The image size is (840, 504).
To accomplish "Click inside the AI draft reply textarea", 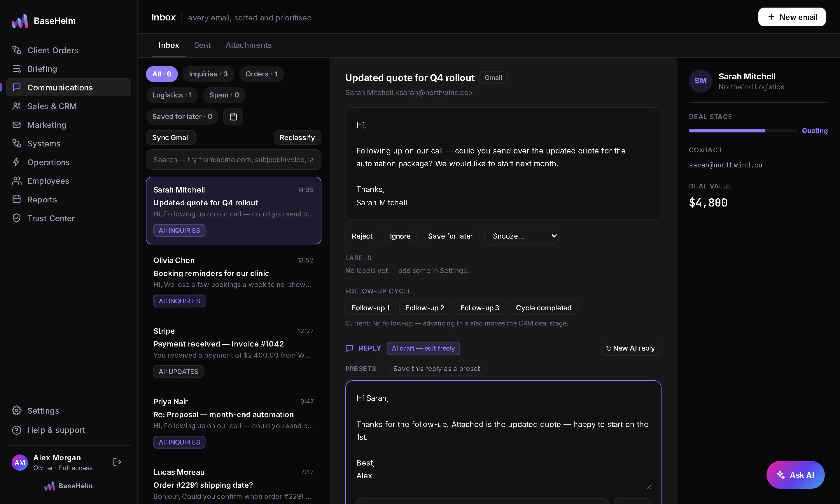I will (x=503, y=436).
